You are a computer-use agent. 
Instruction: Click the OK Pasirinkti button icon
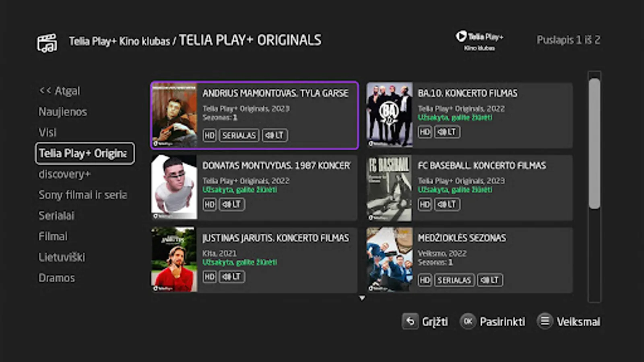pyautogui.click(x=468, y=321)
